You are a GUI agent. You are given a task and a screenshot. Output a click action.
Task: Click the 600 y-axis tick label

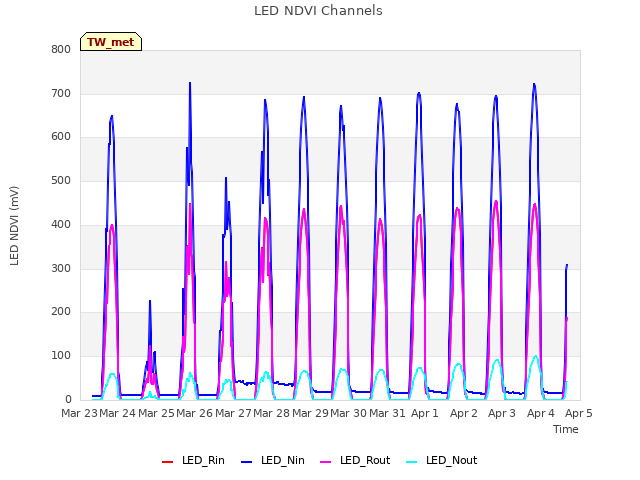click(x=61, y=137)
